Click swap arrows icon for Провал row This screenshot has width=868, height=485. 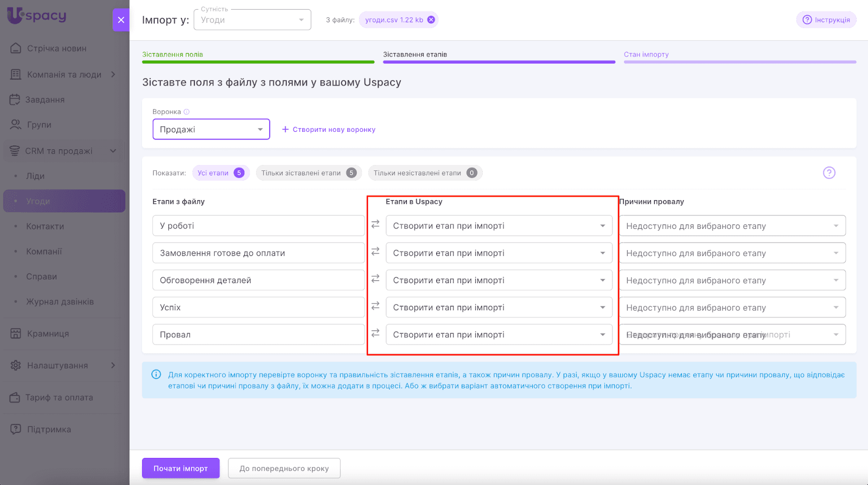[375, 334]
